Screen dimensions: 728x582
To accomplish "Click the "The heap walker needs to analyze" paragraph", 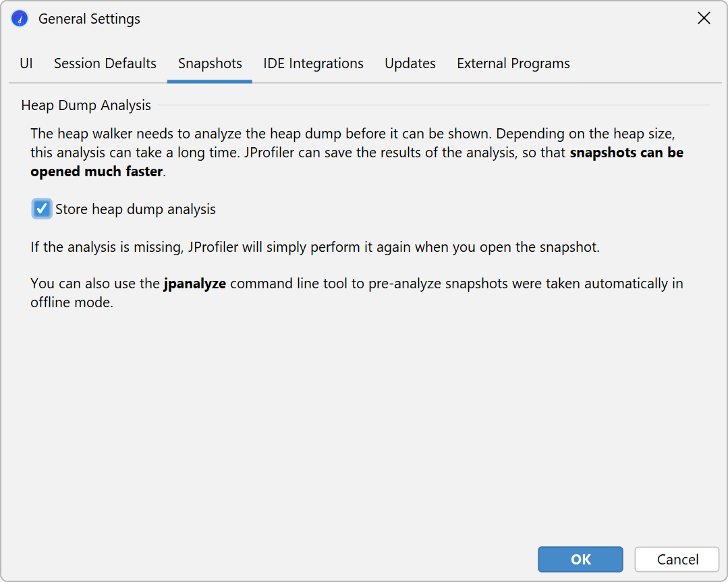I will pyautogui.click(x=351, y=134).
